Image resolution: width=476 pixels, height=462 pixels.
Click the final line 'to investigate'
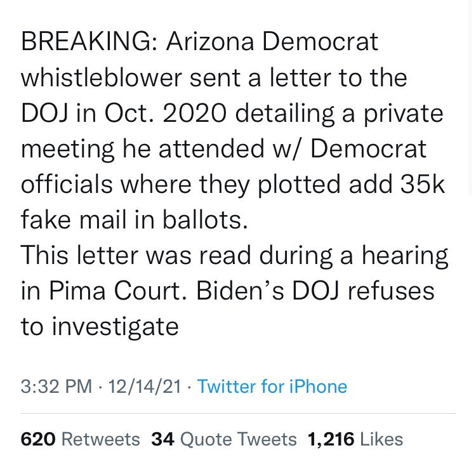point(100,327)
